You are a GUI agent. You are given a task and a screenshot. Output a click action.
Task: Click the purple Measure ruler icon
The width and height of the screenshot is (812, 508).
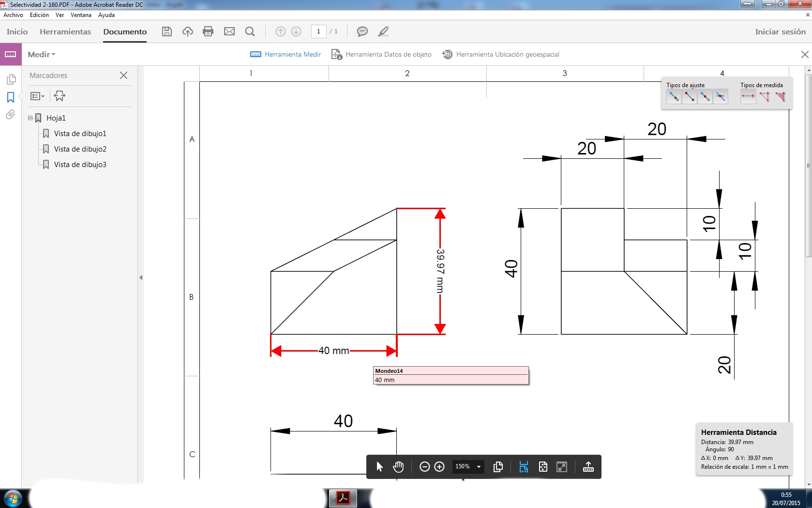click(11, 54)
